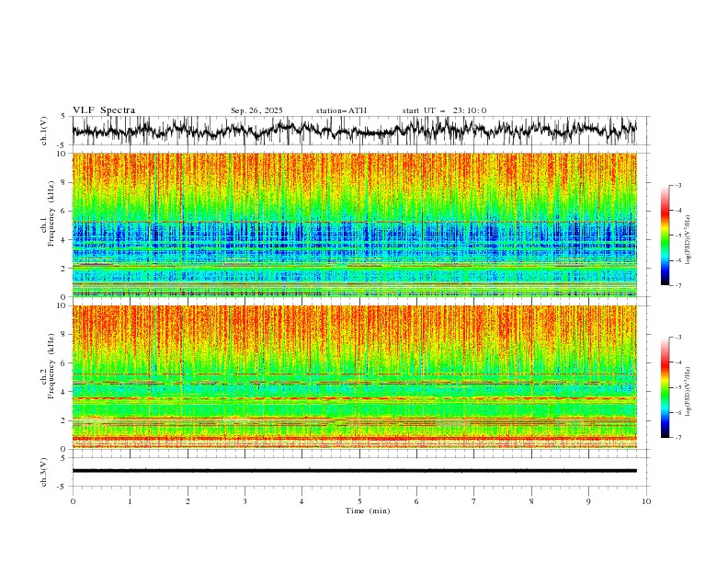
Task: Click the ch.2 spectrogram panel
Action: click(355, 377)
